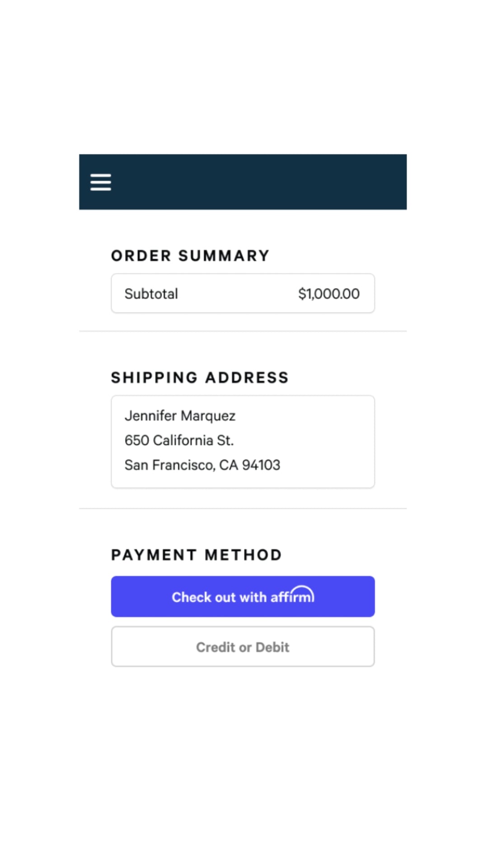Click the word Debit in second button
Image resolution: width=488 pixels, height=868 pixels.
tap(272, 647)
